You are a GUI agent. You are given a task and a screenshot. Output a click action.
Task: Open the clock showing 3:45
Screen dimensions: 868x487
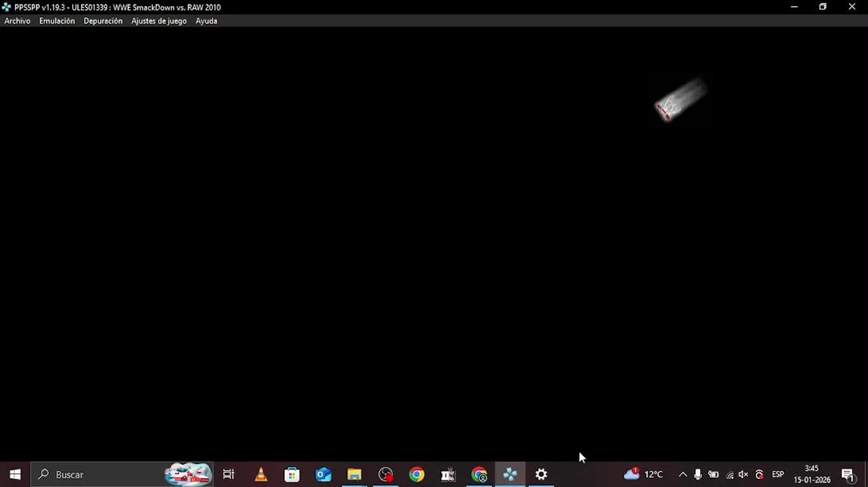pyautogui.click(x=812, y=474)
